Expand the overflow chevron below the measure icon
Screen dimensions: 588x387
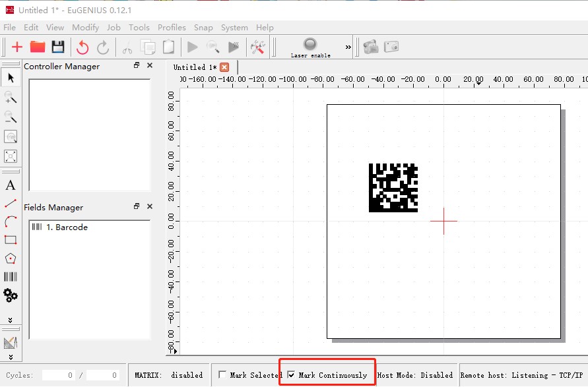point(11,357)
